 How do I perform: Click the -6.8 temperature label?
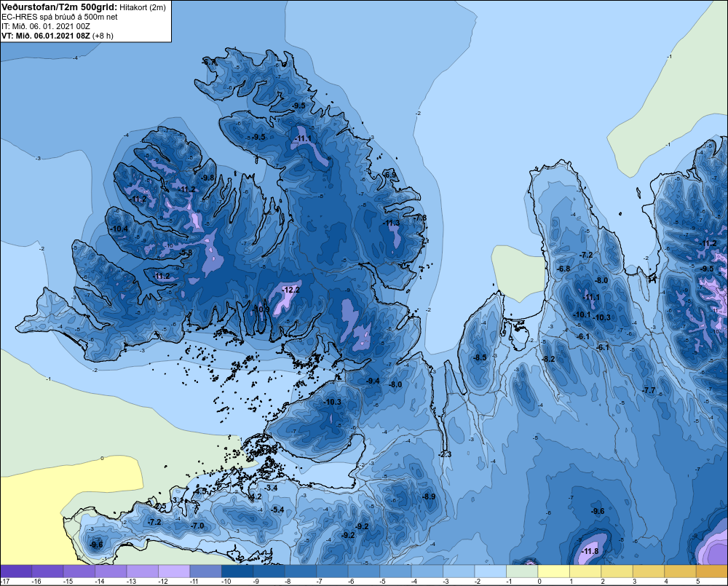coord(563,269)
